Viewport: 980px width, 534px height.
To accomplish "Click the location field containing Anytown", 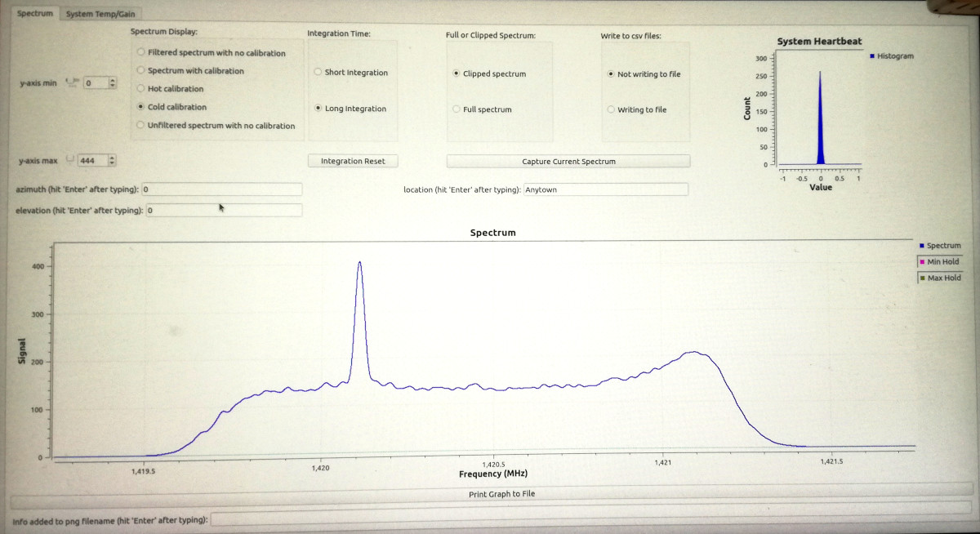I will (605, 189).
